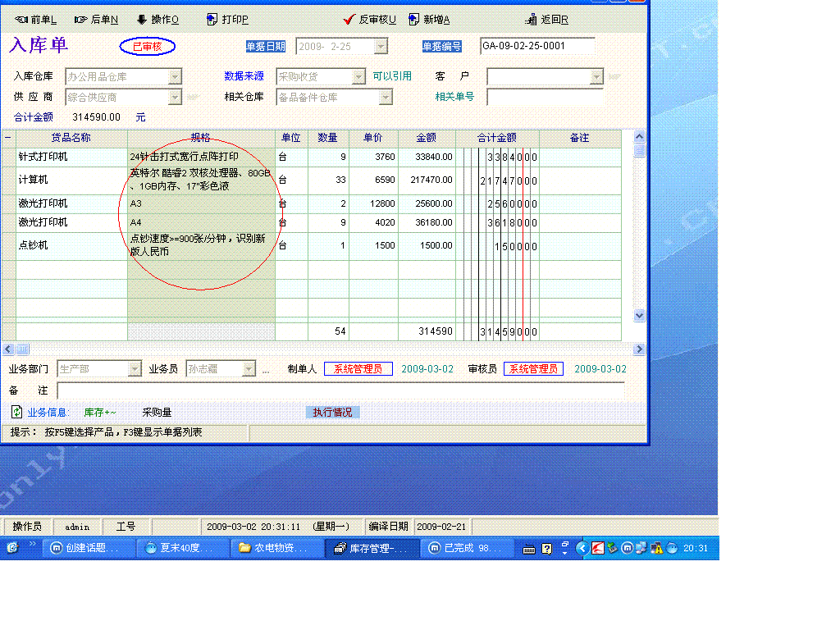Open the 操作 toolbar menu

(x=157, y=20)
